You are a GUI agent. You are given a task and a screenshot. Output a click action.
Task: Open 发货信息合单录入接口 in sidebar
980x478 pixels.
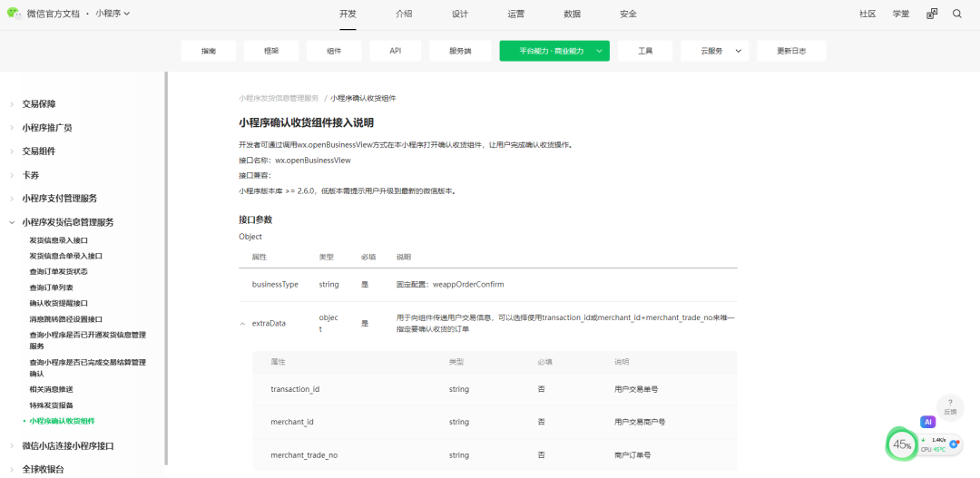(65, 256)
